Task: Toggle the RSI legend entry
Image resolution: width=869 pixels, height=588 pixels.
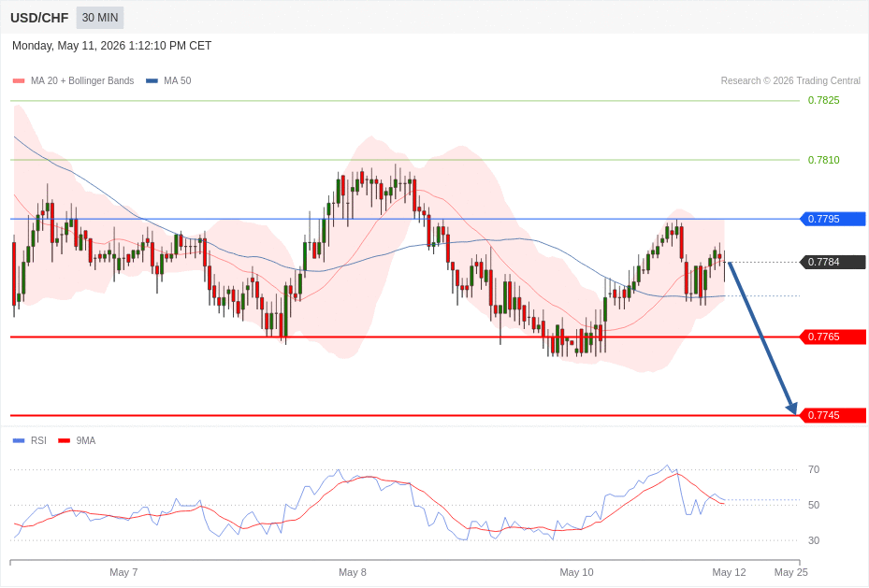Action: click(x=30, y=440)
